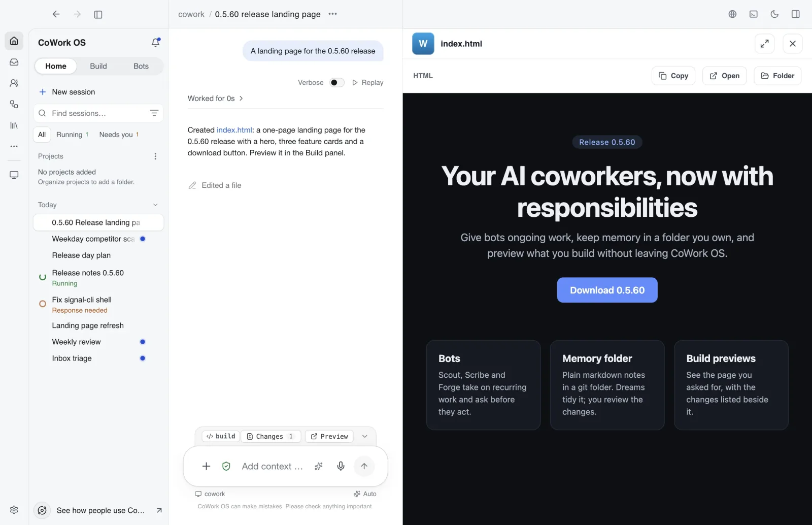Open the Home icon in left rail
The width and height of the screenshot is (812, 525).
click(14, 41)
